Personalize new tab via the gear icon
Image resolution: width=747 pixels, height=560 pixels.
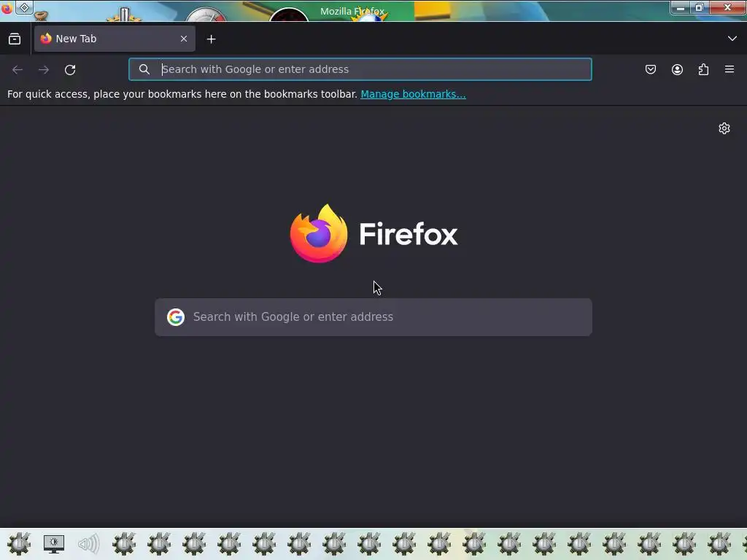(724, 128)
